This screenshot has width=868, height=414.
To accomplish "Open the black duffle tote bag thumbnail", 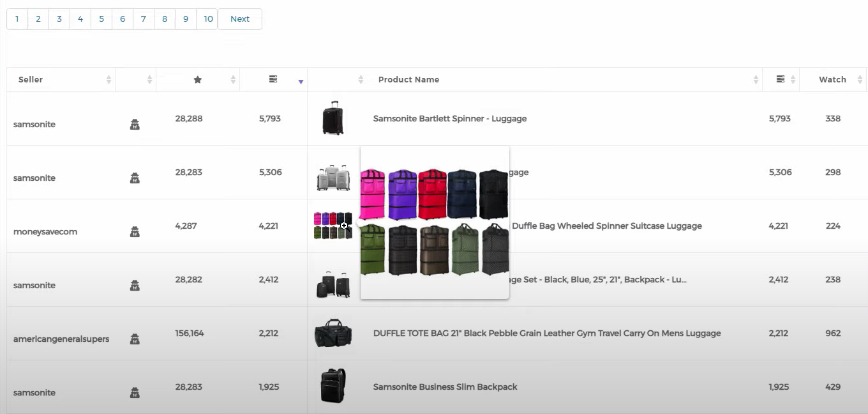I will coord(333,333).
